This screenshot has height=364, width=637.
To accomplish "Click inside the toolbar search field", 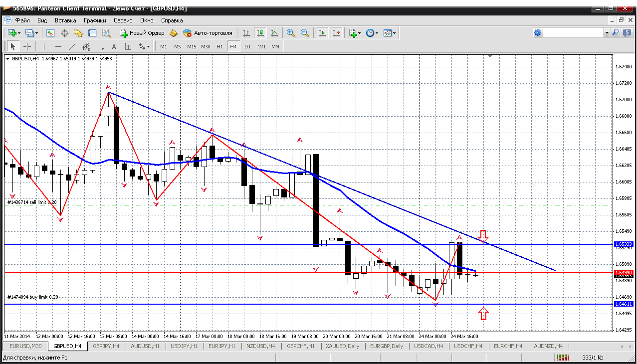I will 574,32.
